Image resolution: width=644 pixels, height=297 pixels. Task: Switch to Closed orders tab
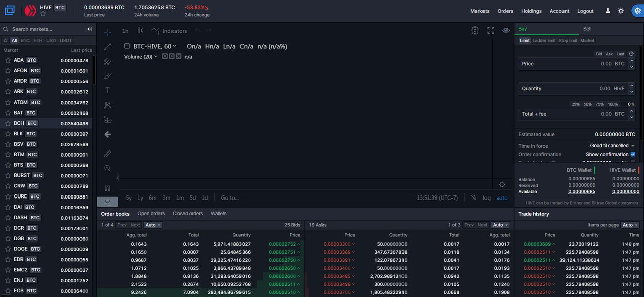point(188,213)
